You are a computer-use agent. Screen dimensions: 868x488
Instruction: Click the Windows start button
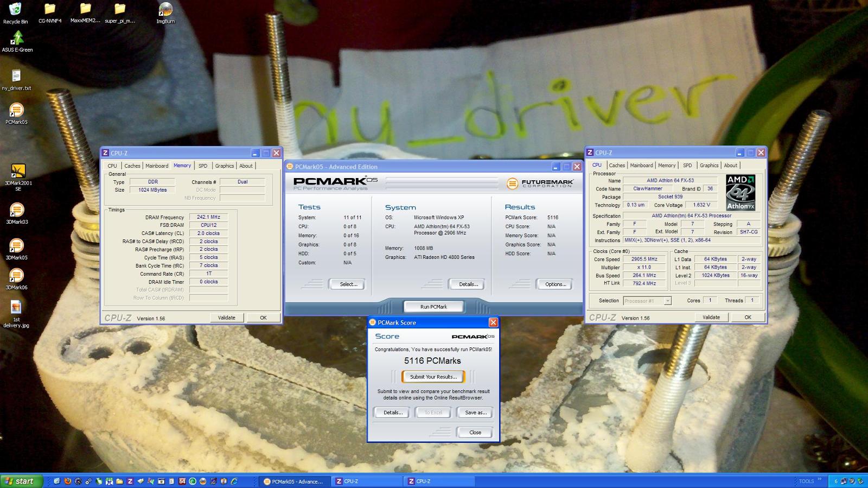(x=22, y=481)
